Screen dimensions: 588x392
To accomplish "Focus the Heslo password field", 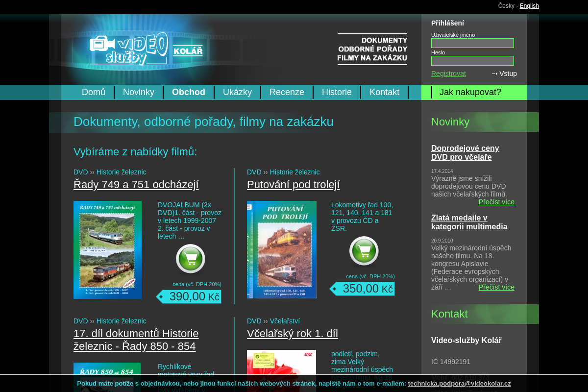I will 472,61.
